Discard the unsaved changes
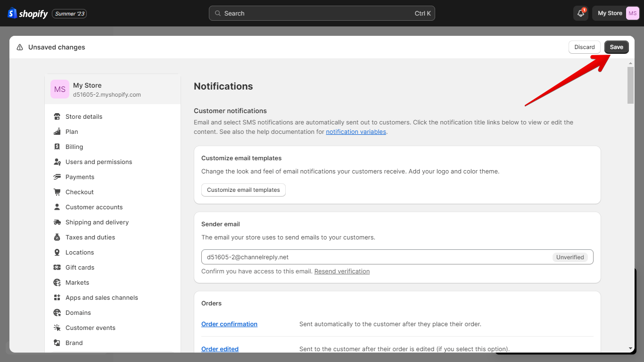The image size is (644, 362). click(x=585, y=47)
